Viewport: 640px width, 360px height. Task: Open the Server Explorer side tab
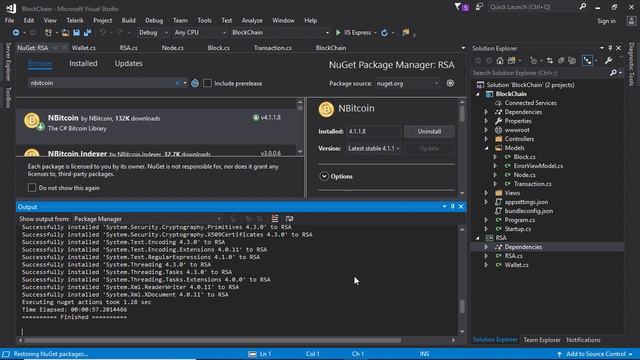point(8,62)
